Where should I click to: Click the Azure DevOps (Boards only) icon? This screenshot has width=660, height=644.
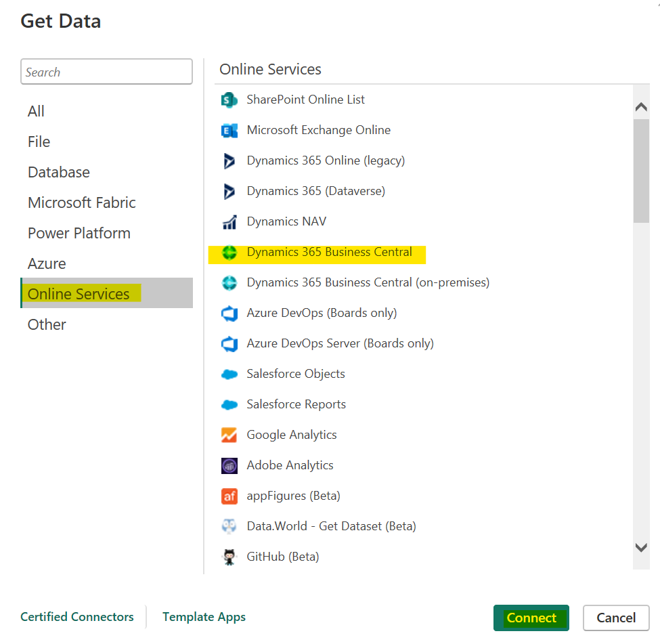tap(229, 314)
